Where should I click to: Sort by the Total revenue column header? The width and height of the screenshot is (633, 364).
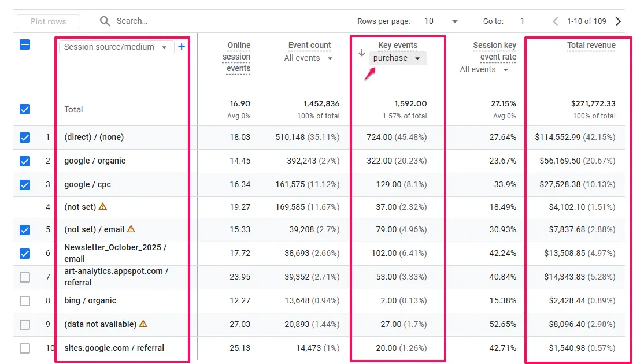click(x=591, y=45)
